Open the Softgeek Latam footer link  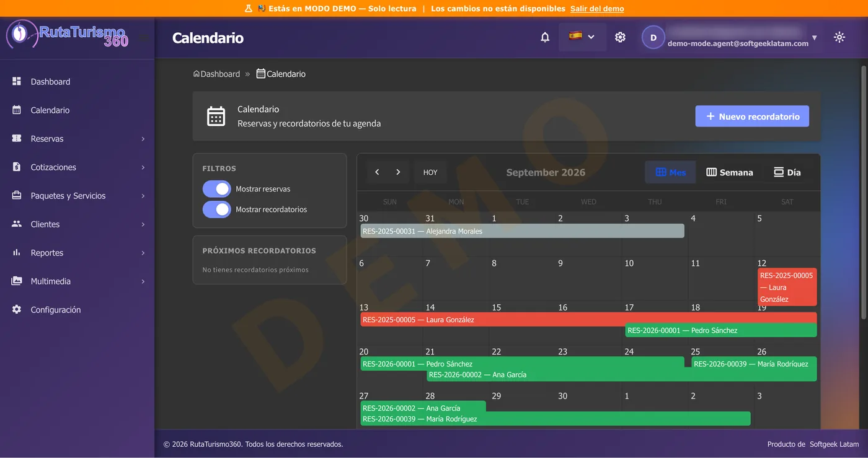(835, 444)
